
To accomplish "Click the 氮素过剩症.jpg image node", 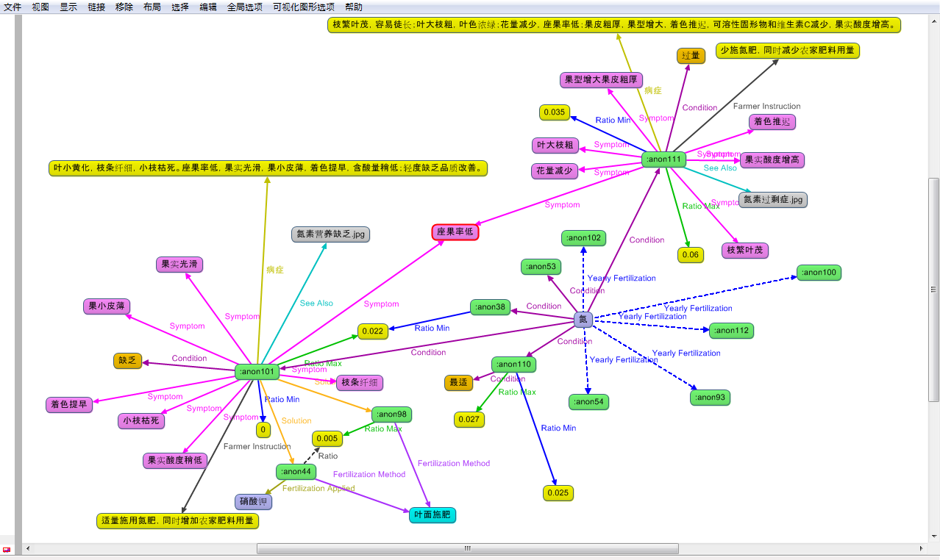I will [772, 199].
